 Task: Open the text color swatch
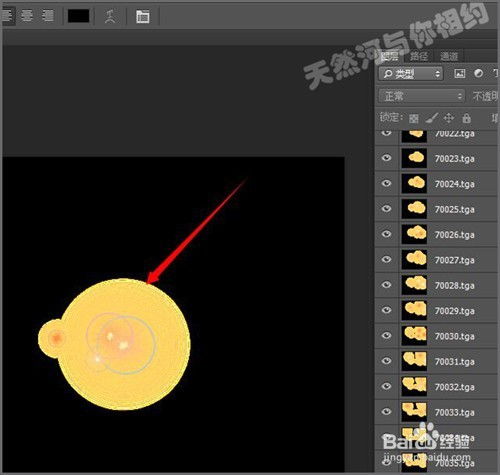78,16
